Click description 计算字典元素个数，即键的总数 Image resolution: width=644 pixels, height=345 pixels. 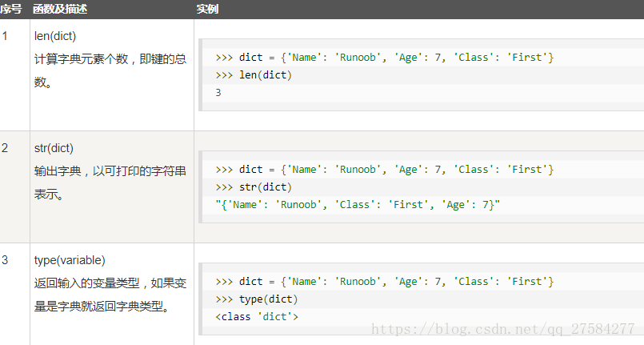[110, 70]
